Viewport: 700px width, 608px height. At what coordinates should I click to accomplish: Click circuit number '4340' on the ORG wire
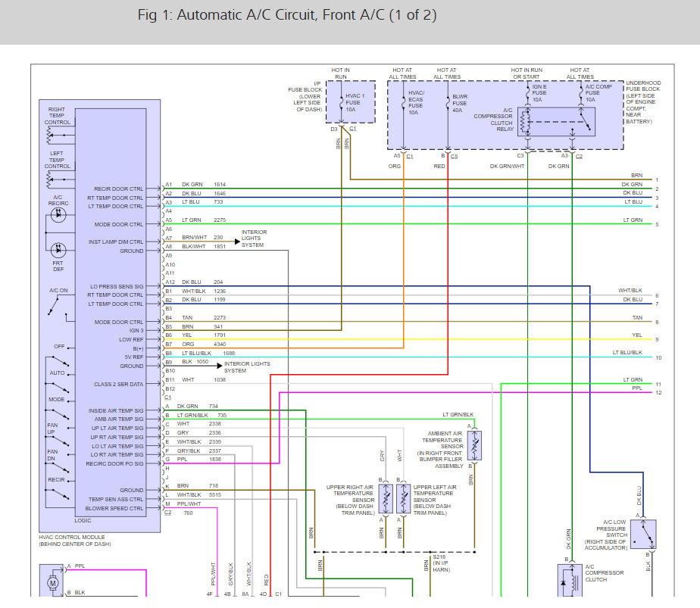point(220,344)
